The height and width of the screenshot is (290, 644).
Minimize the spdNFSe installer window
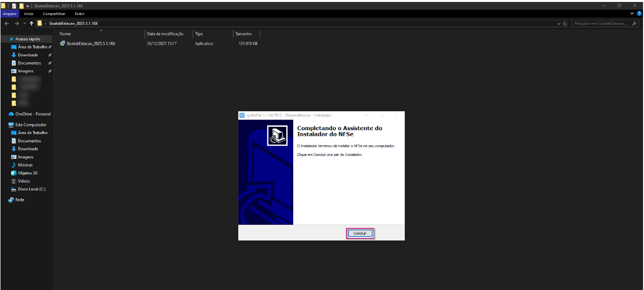click(366, 116)
